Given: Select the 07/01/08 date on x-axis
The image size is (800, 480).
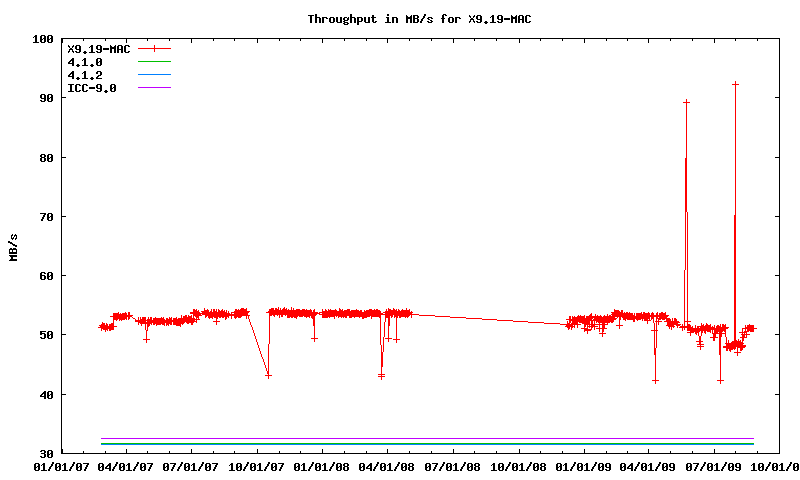Looking at the screenshot, I should [x=454, y=465].
